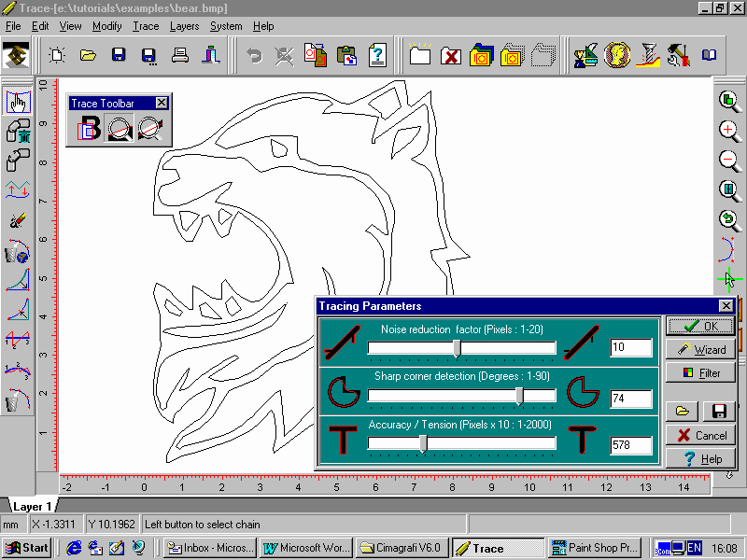The height and width of the screenshot is (560, 747).
Task: Click the pipe elbow with trash bin tool
Action: [18, 131]
